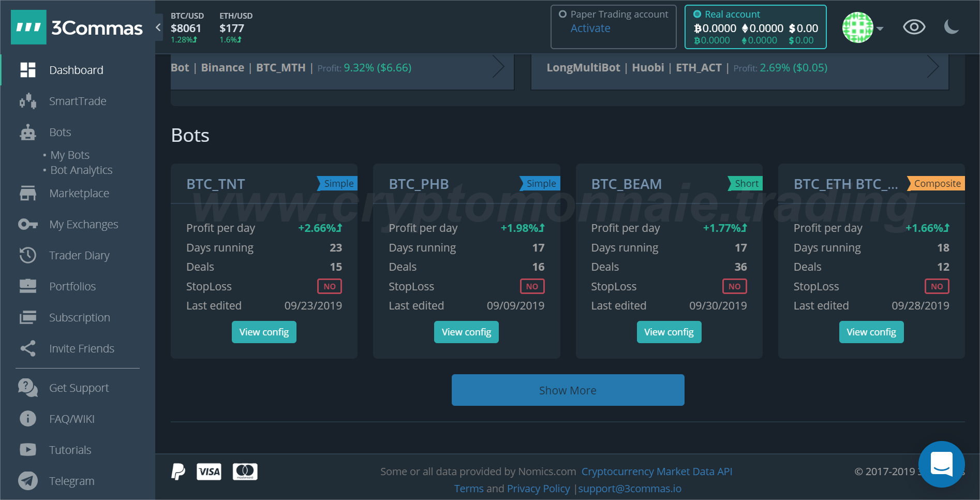Open the Dashboard grid icon
The image size is (980, 500).
coord(28,70)
